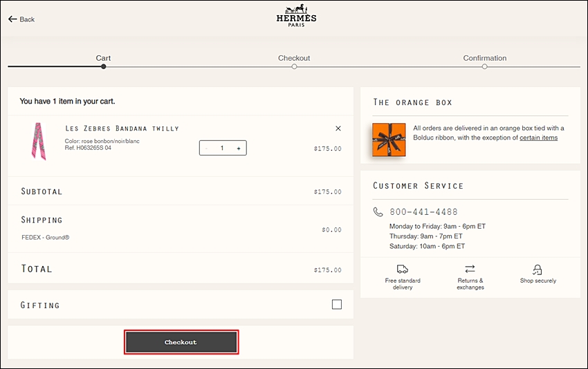Click the Total amount $175.00
The width and height of the screenshot is (588, 369).
point(327,270)
